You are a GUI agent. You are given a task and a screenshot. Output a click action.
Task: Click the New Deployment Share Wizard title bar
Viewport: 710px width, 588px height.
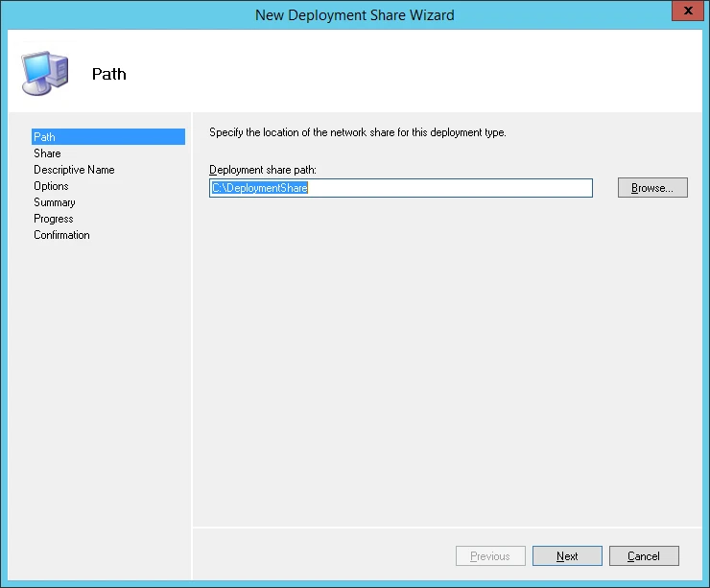coord(355,14)
